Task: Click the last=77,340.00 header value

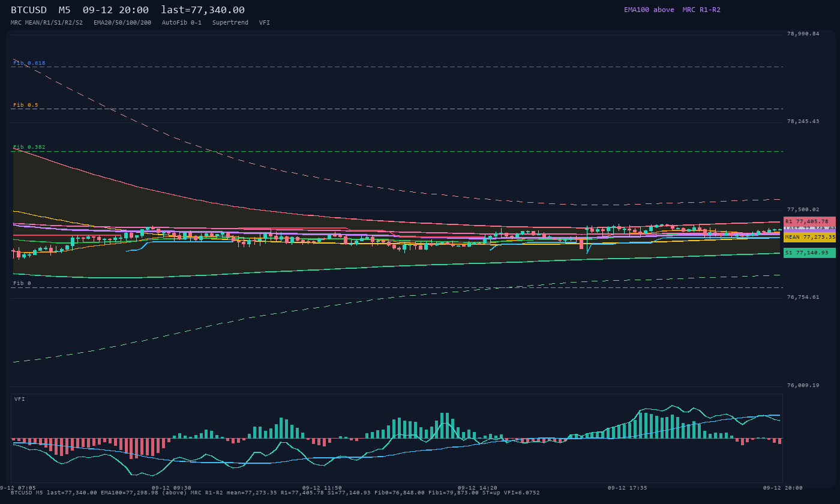Action: (203, 10)
